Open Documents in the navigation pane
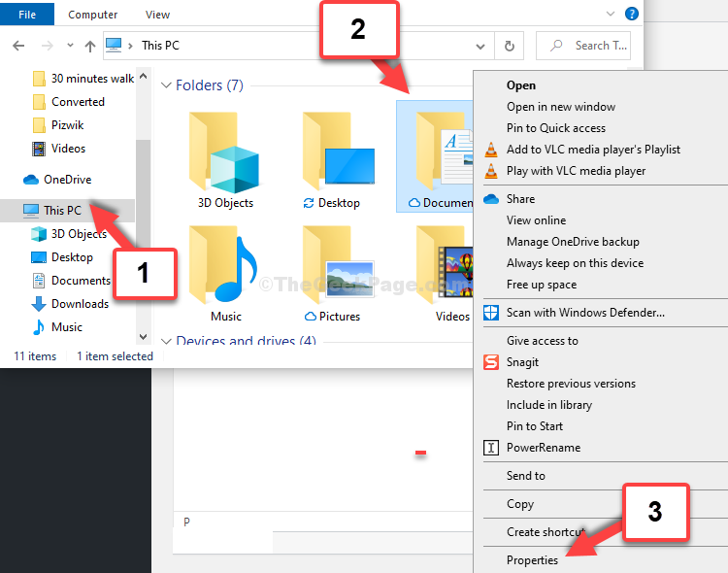 point(71,281)
